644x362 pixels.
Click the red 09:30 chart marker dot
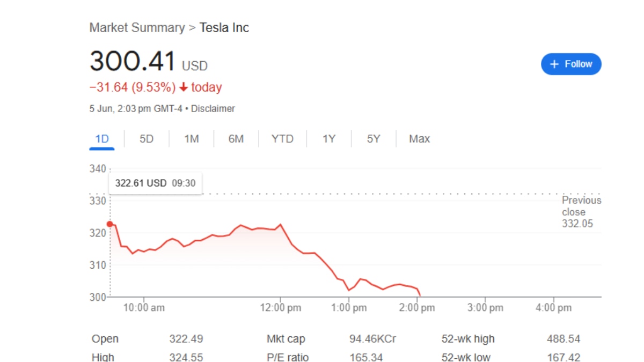pos(110,224)
